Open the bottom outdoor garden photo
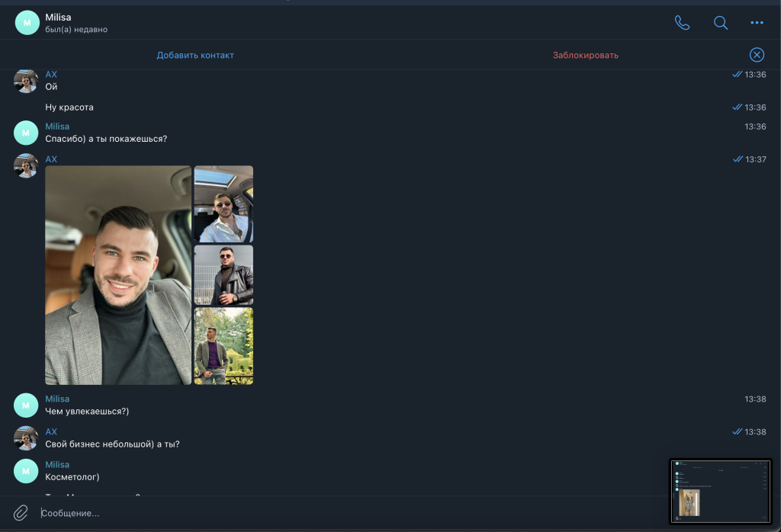 coord(223,346)
